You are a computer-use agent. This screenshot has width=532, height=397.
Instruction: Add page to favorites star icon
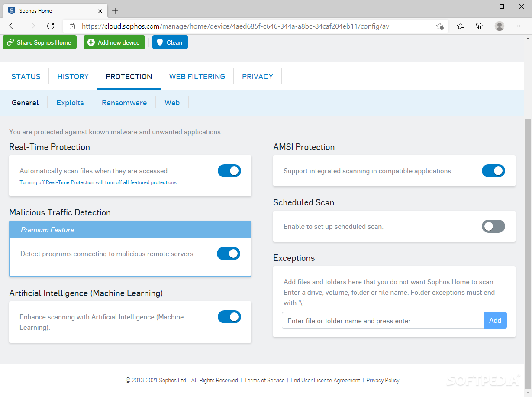click(440, 26)
